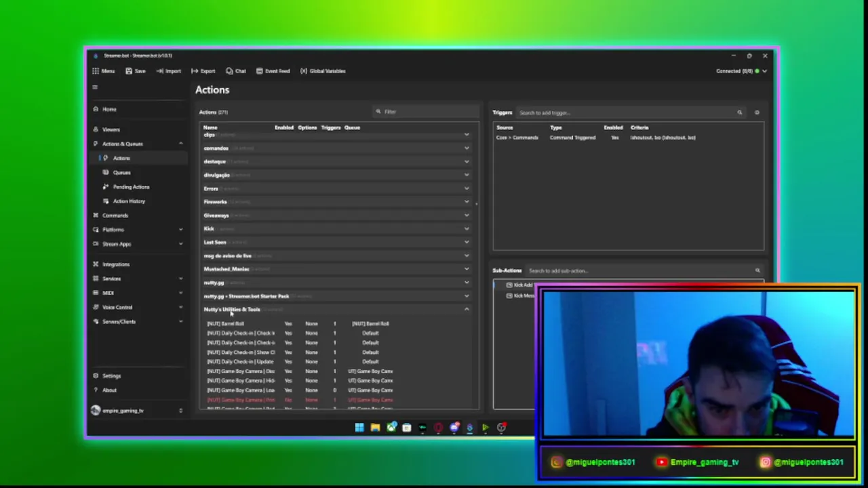Open the Xbox app from the taskbar
The width and height of the screenshot is (868, 488).
click(391, 427)
